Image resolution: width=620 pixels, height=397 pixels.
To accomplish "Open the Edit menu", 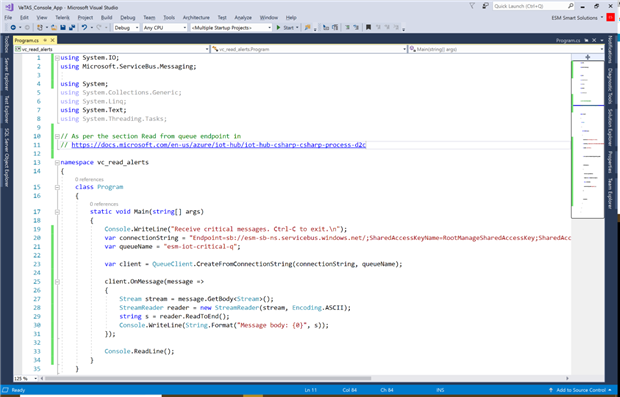I will tap(24, 18).
